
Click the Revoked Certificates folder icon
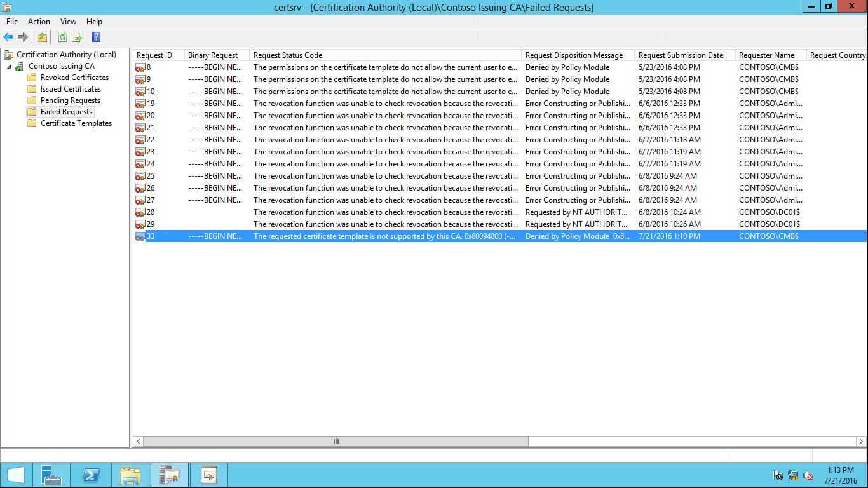coord(32,78)
